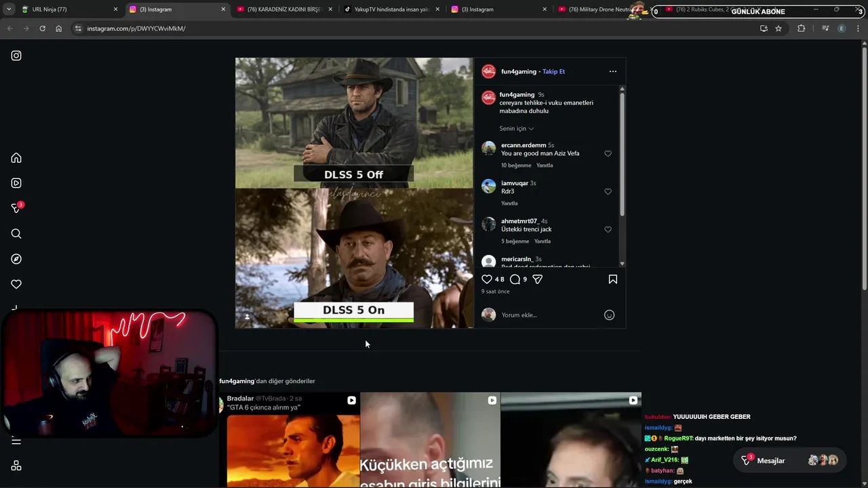Open the emoji picker in comment box
Screen dimensions: 868x488
pyautogui.click(x=609, y=315)
